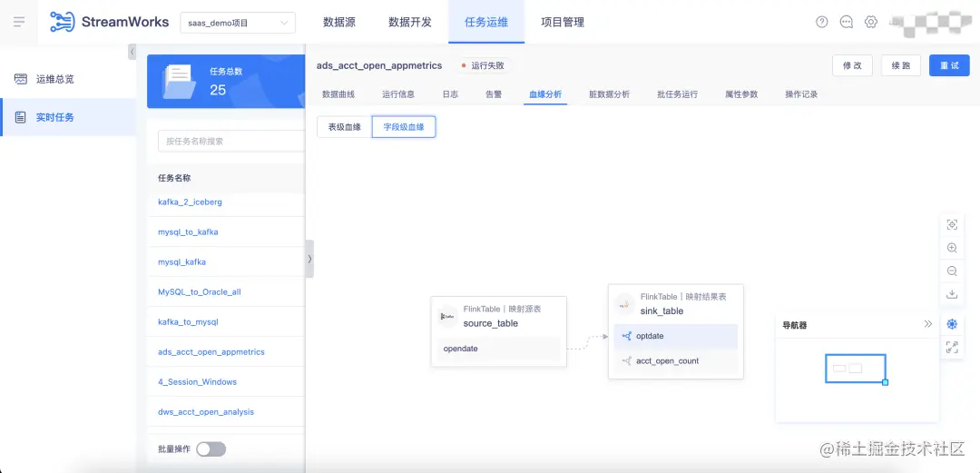Image resolution: width=980 pixels, height=473 pixels.
Task: Open the 4_Session_Windows task
Action: [x=198, y=381]
